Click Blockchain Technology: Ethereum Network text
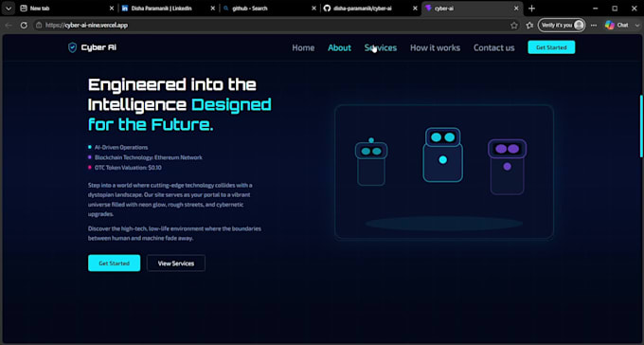Viewport: 644px width, 345px height. click(149, 157)
